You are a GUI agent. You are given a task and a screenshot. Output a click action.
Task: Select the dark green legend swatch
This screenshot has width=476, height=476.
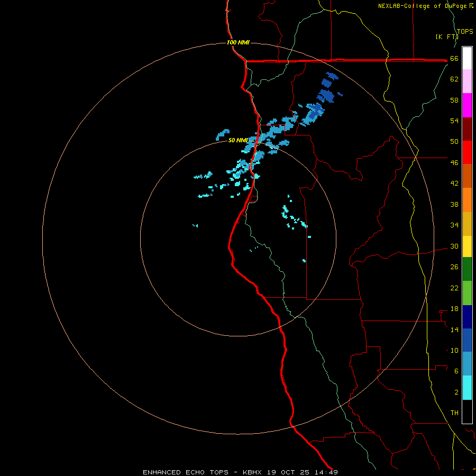pos(467,269)
